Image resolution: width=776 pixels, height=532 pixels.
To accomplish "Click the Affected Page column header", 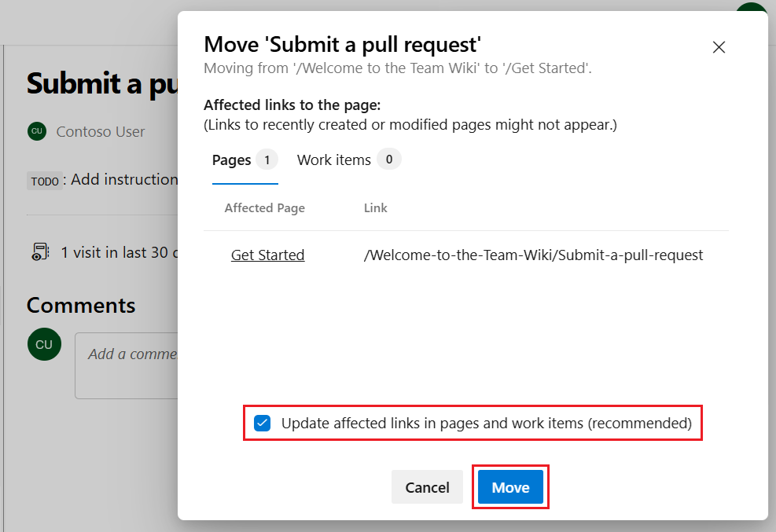I will [264, 207].
